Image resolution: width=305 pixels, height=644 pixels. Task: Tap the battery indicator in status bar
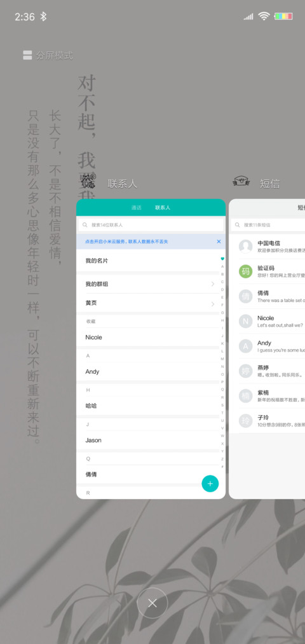pos(283,17)
